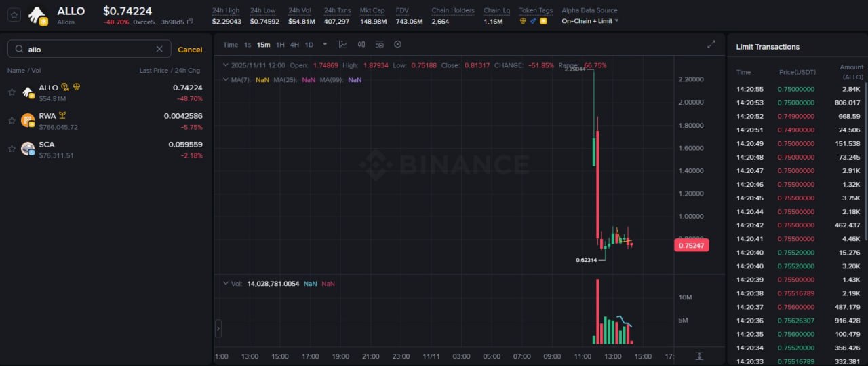The height and width of the screenshot is (366, 868).
Task: Open the SCA search result row
Action: pos(105,149)
